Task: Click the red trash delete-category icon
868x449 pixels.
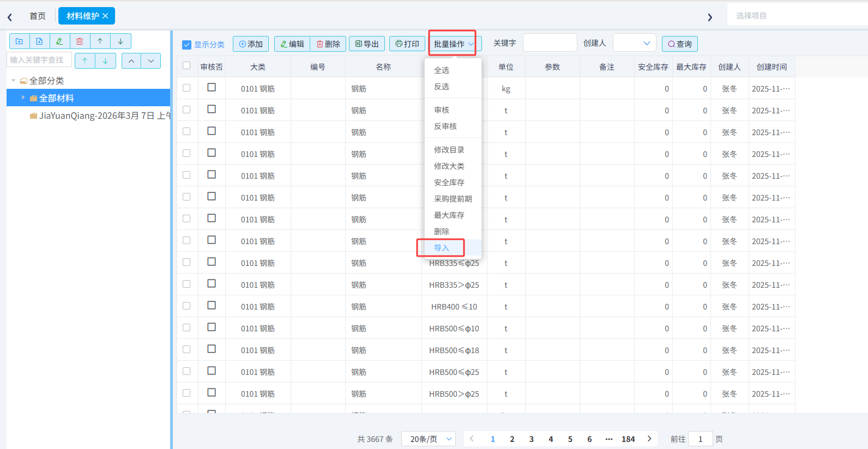Action: point(80,41)
